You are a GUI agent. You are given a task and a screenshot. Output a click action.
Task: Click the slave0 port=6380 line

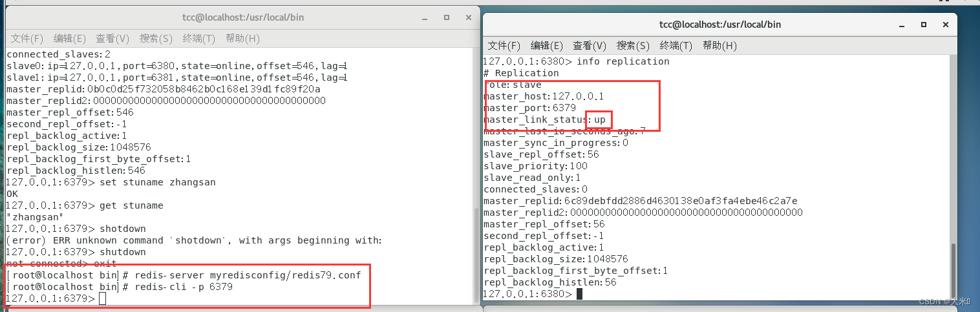click(177, 66)
